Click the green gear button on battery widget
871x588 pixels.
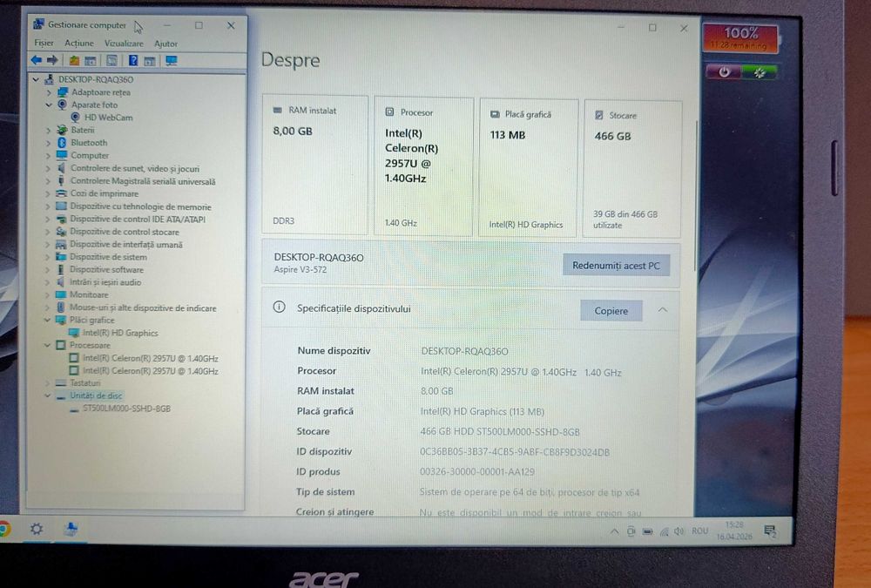(x=759, y=72)
